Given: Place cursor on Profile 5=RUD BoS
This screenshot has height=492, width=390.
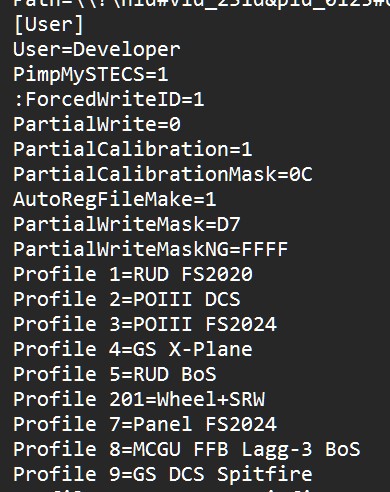Looking at the screenshot, I should pyautogui.click(x=115, y=374).
